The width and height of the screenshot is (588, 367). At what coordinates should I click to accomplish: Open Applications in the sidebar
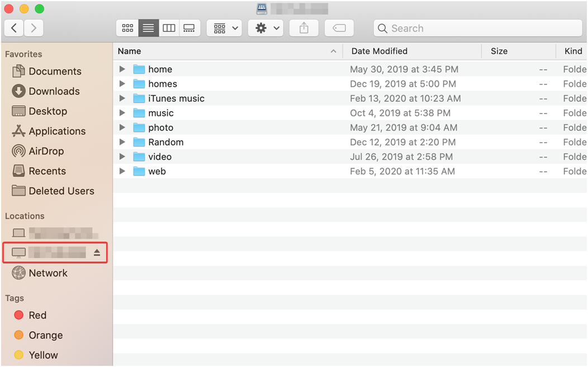click(49, 131)
